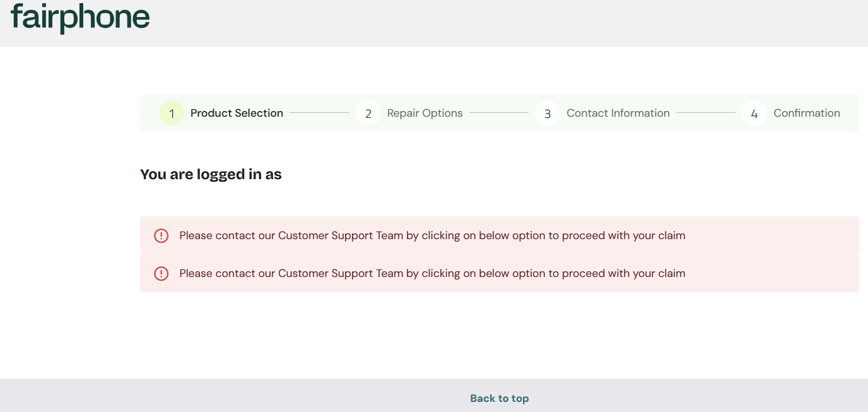
Task: Click the 'You are logged in as' heading
Action: (x=211, y=175)
